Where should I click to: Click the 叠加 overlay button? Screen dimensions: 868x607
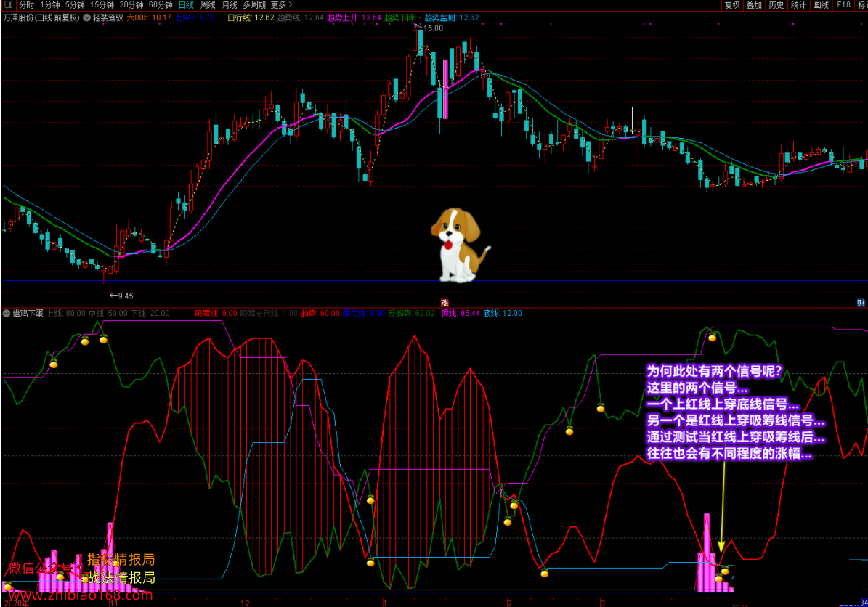(x=754, y=5)
